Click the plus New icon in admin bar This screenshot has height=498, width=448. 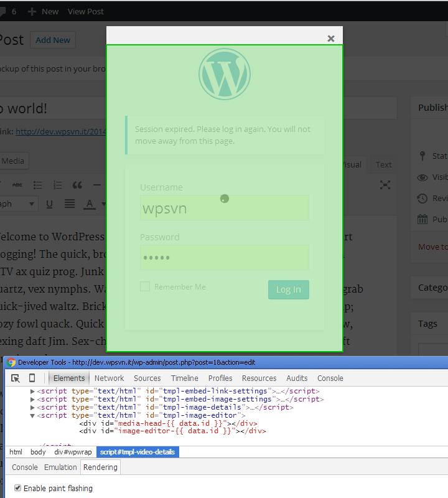click(32, 12)
